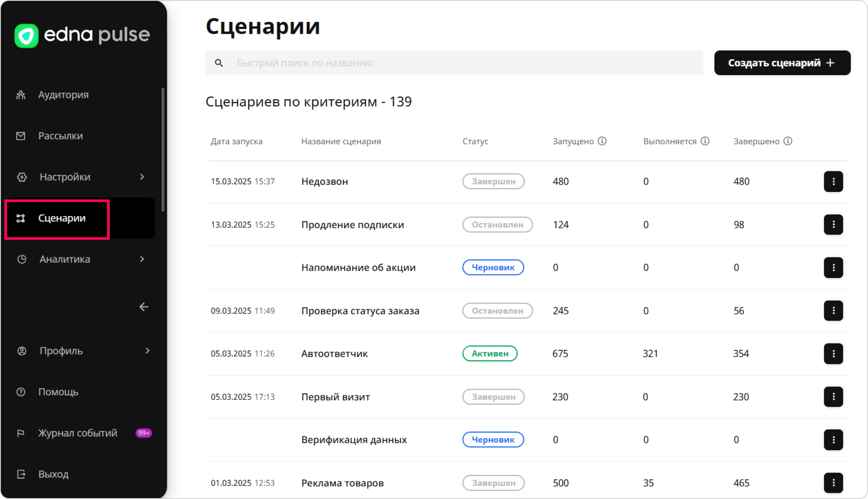Focus the quick search by name field
Image resolution: width=868 pixels, height=499 pixels.
(x=465, y=63)
